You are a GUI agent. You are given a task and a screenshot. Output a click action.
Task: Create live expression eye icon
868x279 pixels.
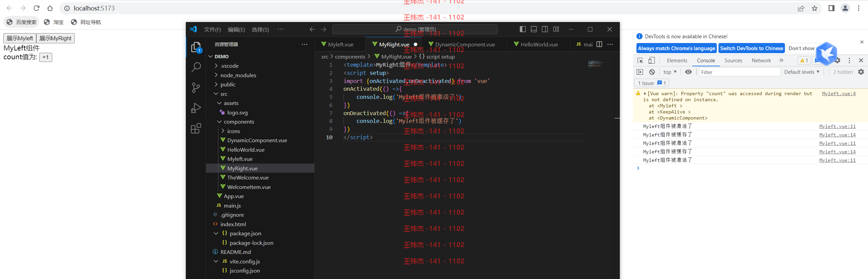point(688,72)
